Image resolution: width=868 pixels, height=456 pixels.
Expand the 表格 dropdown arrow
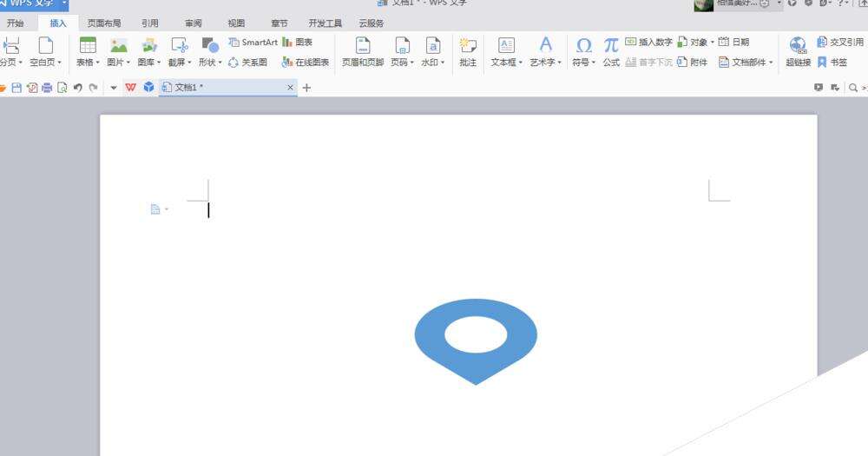pos(97,63)
